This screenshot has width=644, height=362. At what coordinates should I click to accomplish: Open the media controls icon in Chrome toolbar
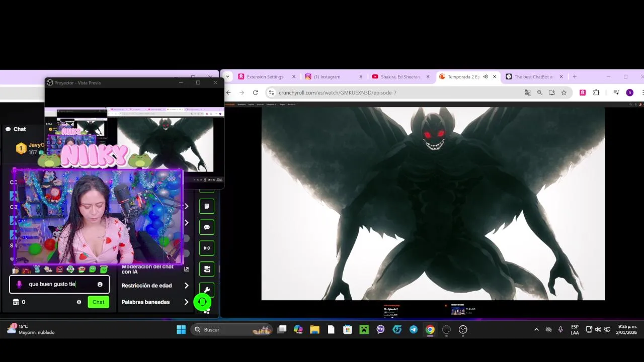pyautogui.click(x=616, y=93)
